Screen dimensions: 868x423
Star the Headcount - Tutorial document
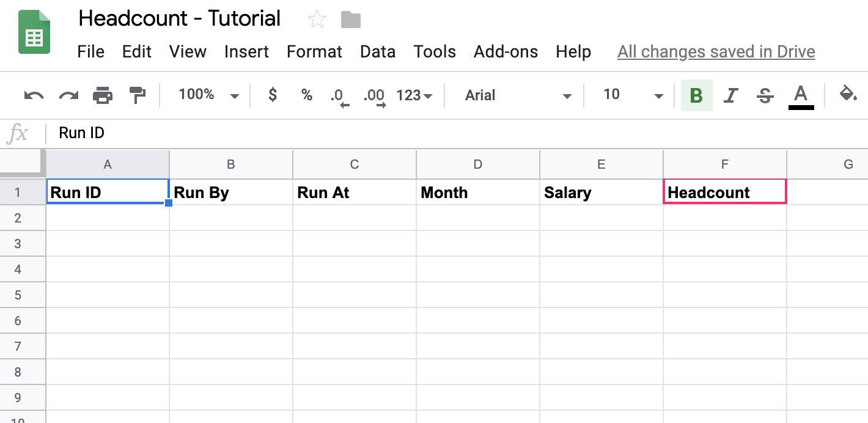coord(317,20)
